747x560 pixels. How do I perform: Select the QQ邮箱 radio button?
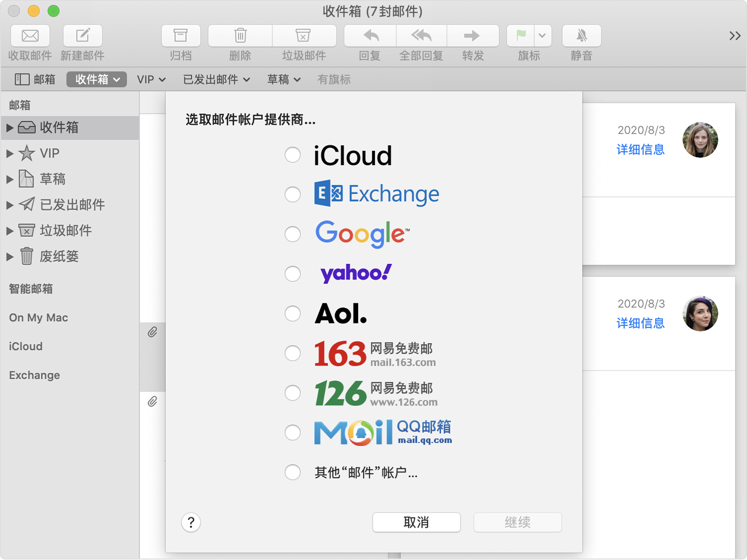[x=293, y=432]
